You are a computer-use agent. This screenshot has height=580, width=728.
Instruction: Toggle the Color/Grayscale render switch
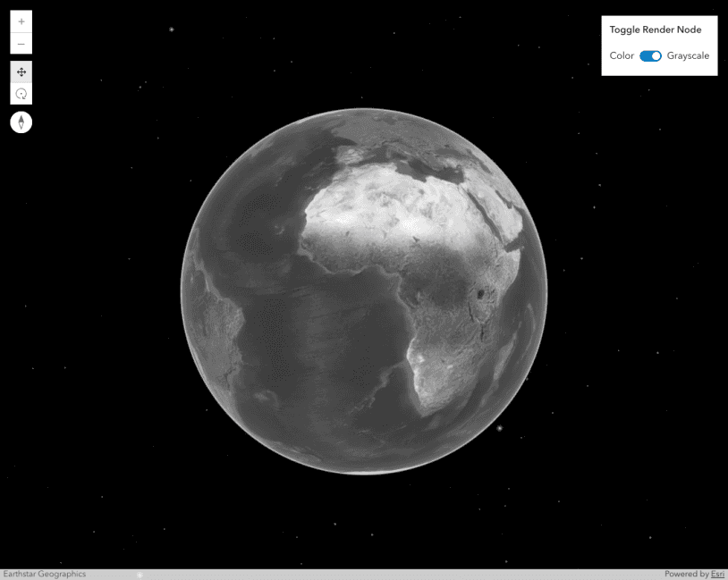650,55
